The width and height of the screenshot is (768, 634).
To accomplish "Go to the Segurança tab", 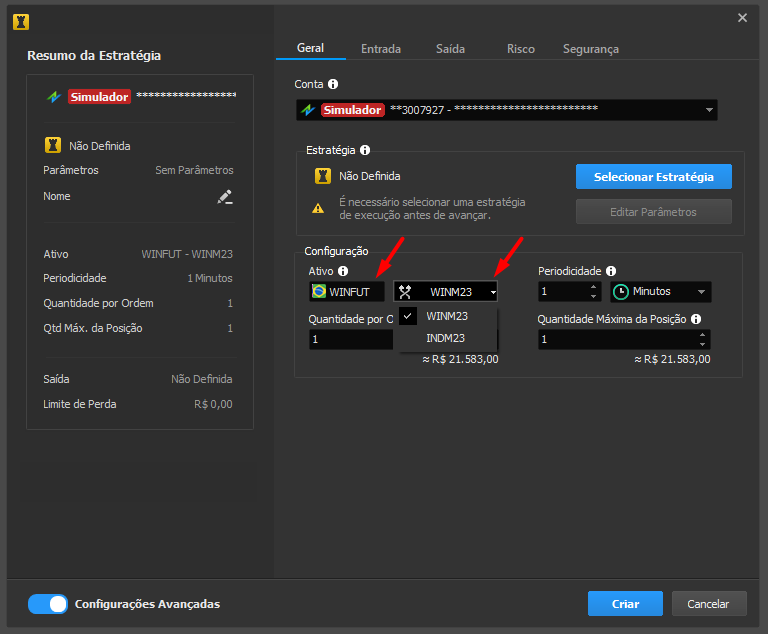I will 591,49.
